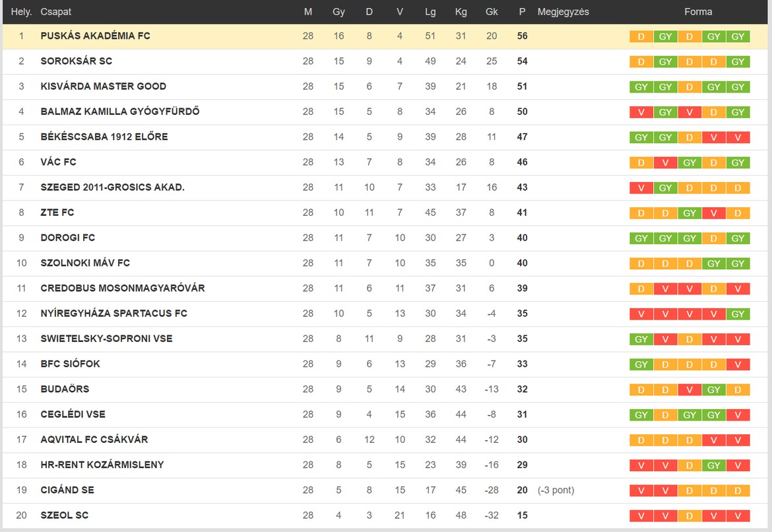Click the Megjegyzés column header
Screen dimensions: 772x532
(563, 12)
